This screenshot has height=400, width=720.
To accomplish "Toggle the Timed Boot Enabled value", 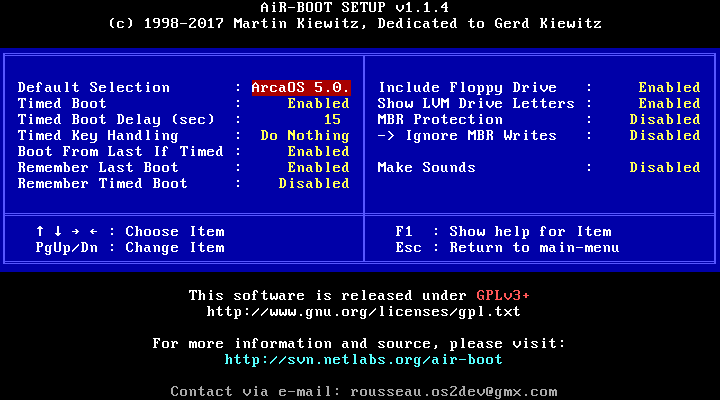I will click(318, 103).
